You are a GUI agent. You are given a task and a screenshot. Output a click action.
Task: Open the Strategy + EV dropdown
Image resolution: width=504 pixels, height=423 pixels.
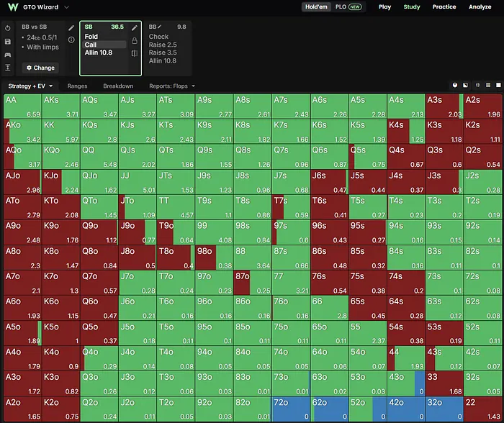30,86
